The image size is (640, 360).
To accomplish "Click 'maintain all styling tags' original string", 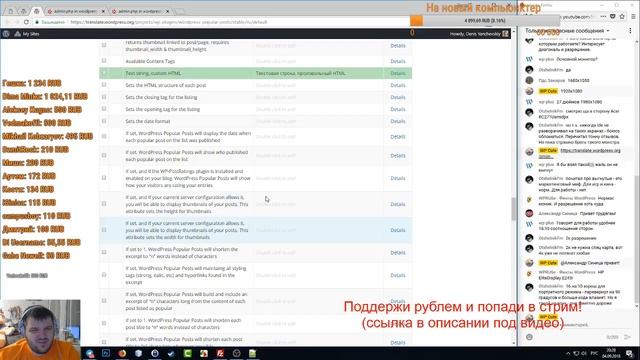I will click(x=186, y=275).
